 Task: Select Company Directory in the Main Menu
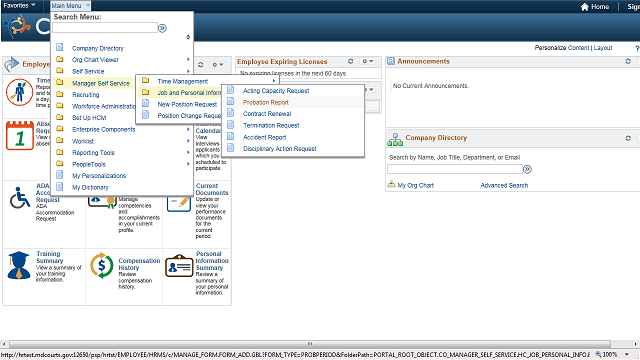point(98,48)
